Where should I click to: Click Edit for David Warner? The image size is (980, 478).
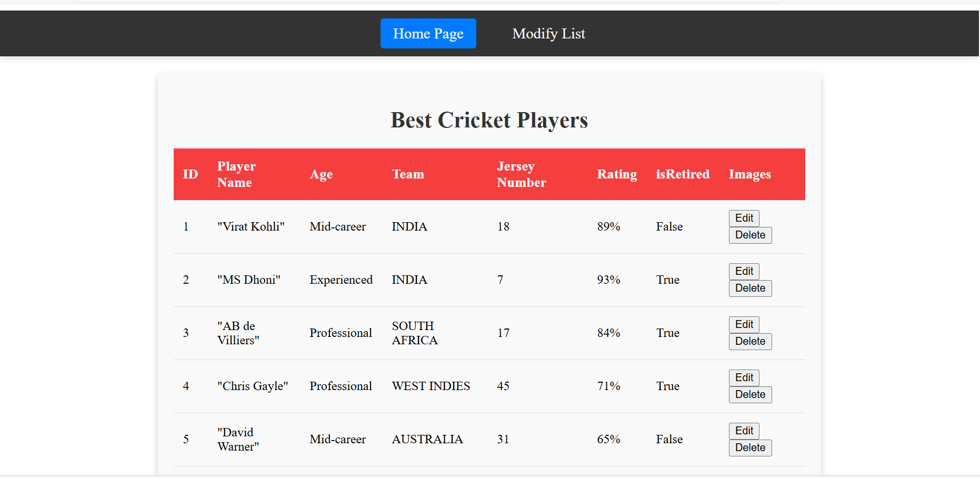click(x=744, y=431)
